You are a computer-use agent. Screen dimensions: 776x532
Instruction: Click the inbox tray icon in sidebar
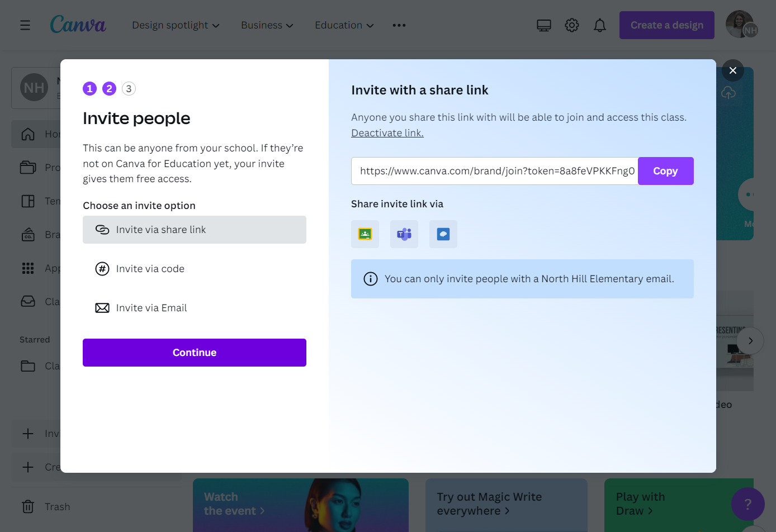[x=28, y=302]
